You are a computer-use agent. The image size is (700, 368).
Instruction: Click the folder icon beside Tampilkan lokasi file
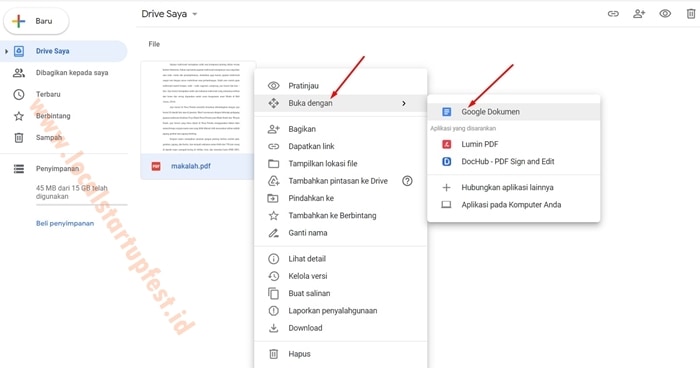tap(274, 164)
